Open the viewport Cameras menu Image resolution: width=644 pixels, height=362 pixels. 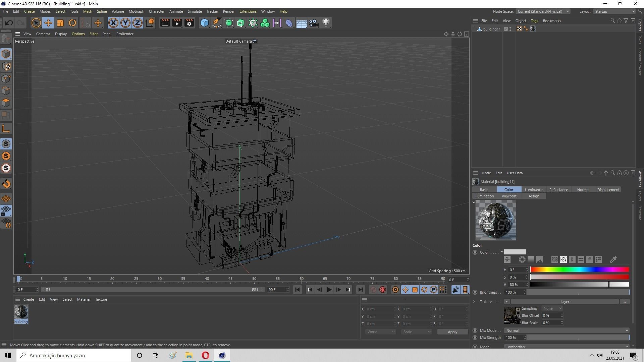point(43,34)
